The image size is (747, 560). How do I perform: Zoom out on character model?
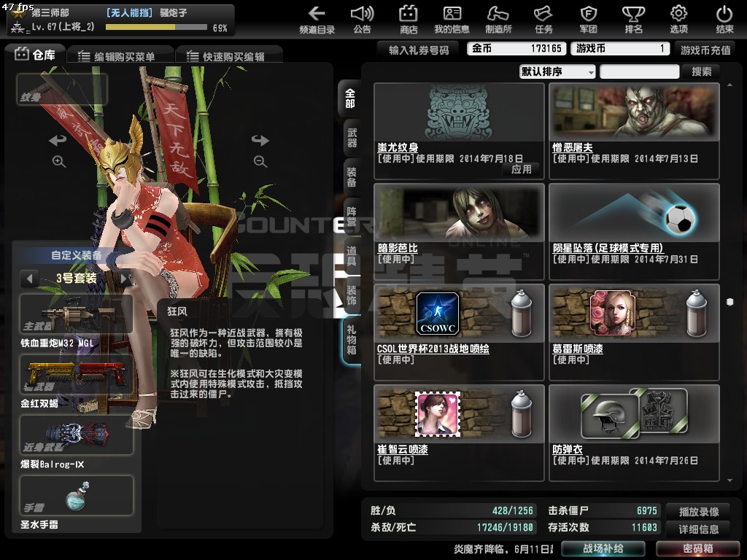pos(260,161)
